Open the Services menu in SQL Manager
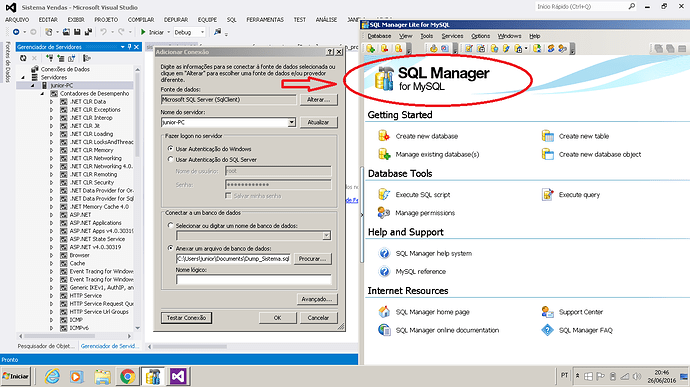Viewport: 690px width, 387px height. click(x=452, y=36)
